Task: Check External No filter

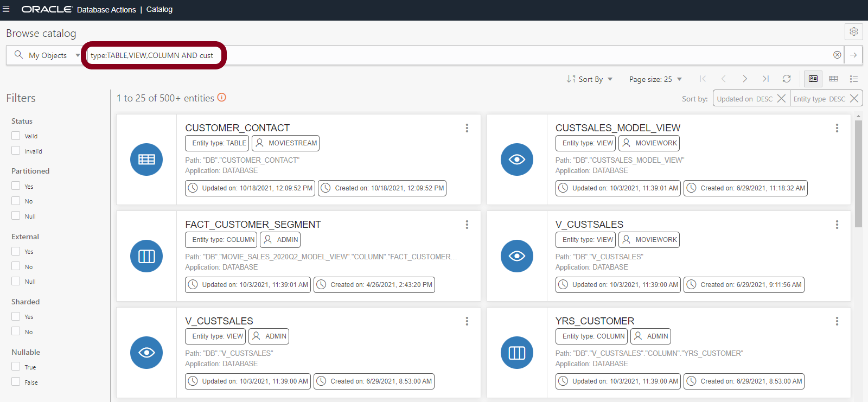Action: (x=16, y=266)
